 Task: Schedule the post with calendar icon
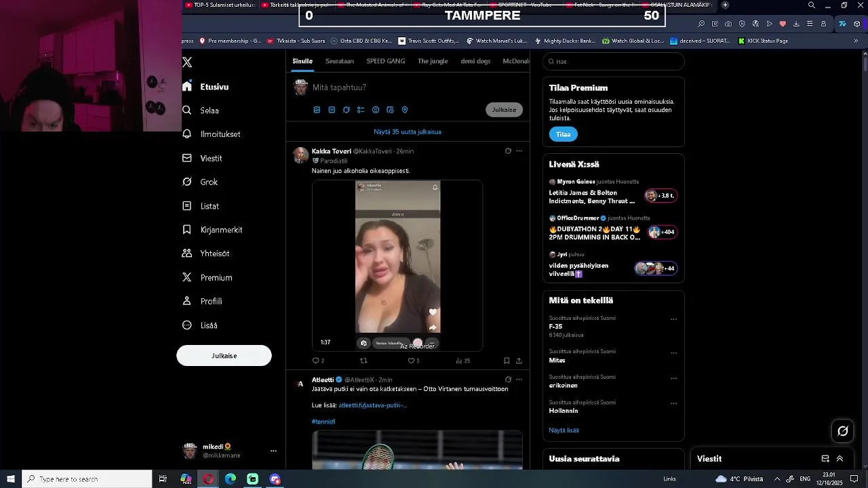pos(390,110)
